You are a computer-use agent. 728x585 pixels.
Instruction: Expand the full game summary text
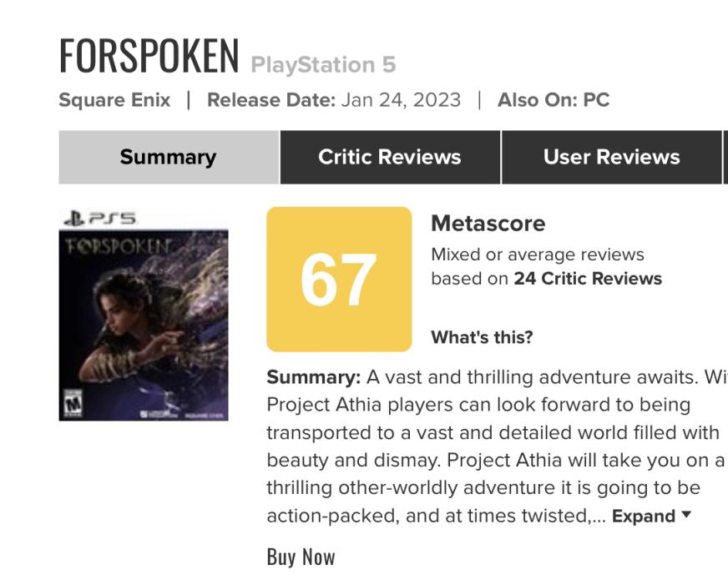tap(652, 516)
